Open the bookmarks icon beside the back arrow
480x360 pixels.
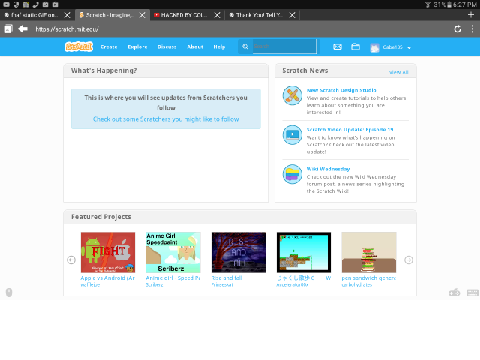(8, 29)
